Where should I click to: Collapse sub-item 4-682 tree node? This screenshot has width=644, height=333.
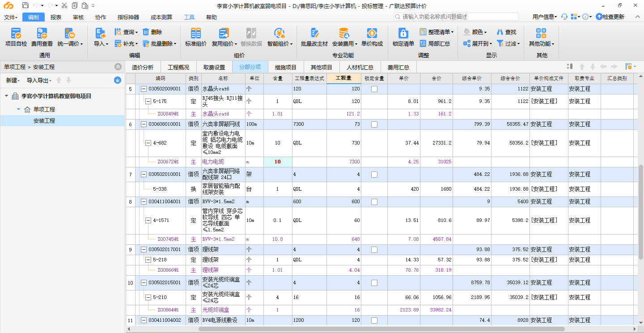(x=148, y=143)
